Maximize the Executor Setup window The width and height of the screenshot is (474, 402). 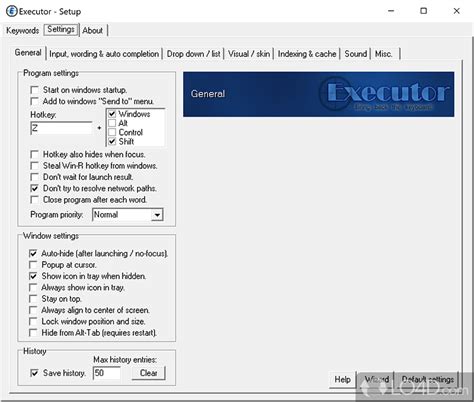pos(423,11)
